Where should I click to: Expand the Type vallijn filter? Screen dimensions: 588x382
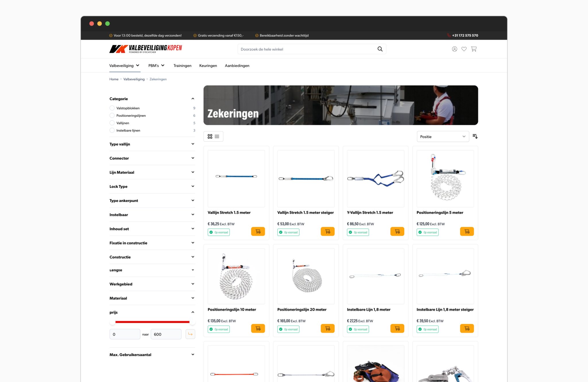point(152,144)
